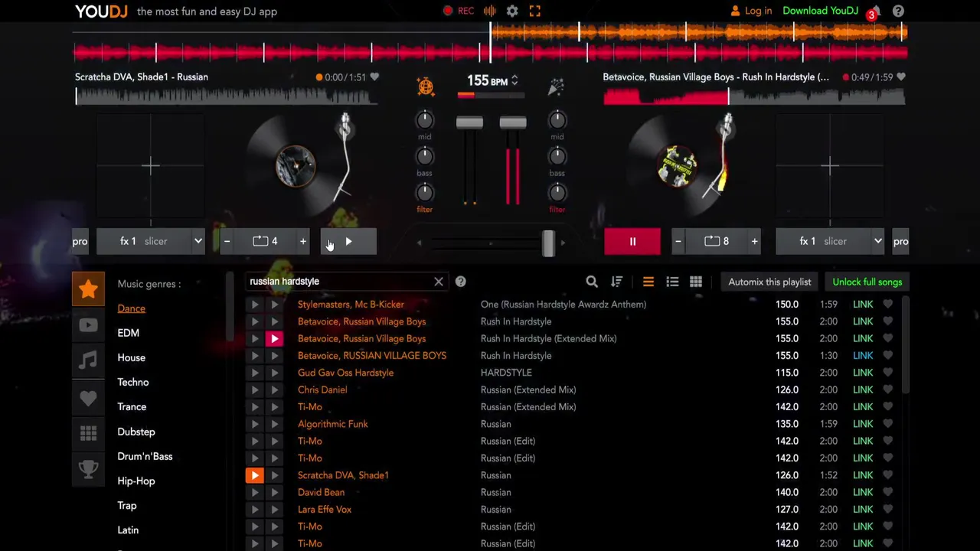Open the sort playlist icon
The height and width of the screenshot is (551, 980).
pos(616,282)
